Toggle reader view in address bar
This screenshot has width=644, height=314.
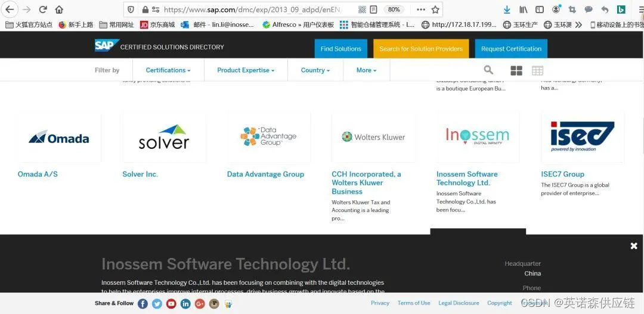[373, 10]
